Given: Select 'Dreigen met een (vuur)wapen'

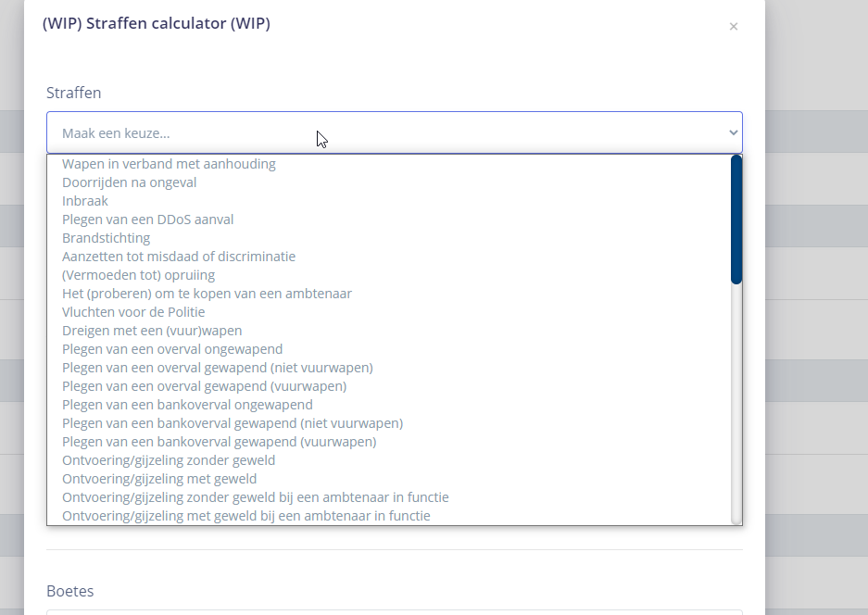Looking at the screenshot, I should coord(152,331).
